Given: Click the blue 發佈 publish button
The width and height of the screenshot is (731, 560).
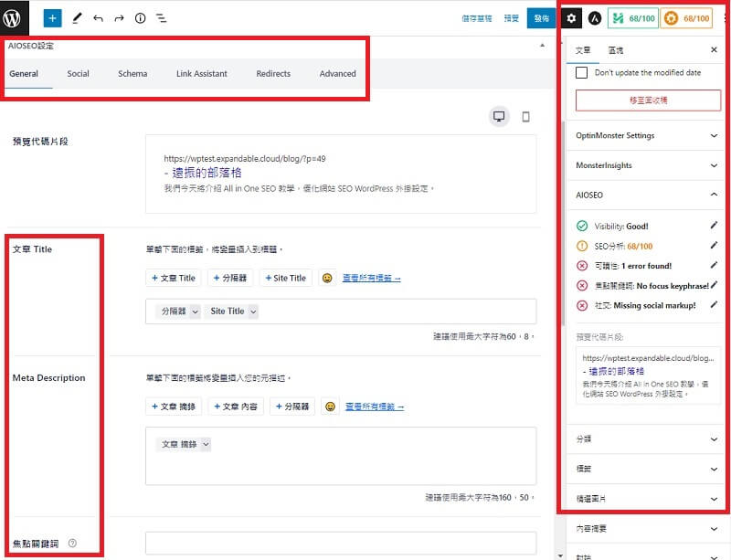Looking at the screenshot, I should [541, 18].
